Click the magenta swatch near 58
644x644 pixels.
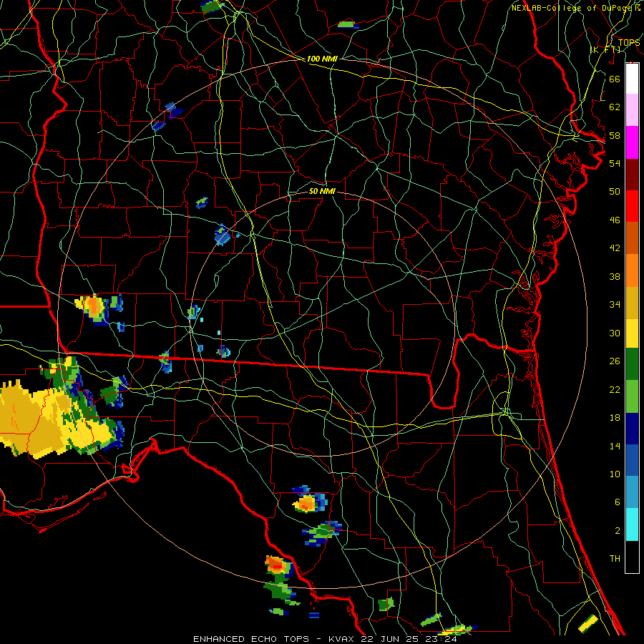point(632,142)
